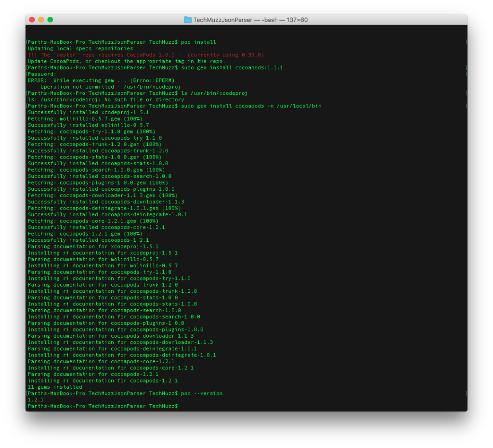Screen dimensions: 493x448
Task: Click the yellow minimize window button
Action: coord(41,19)
